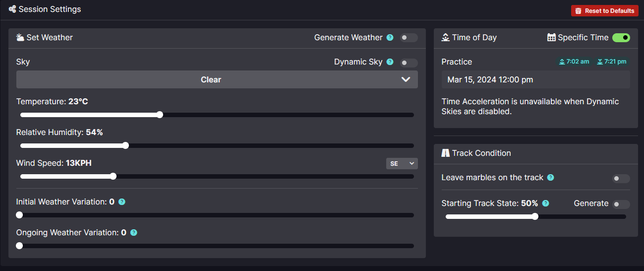
Task: Open the Sky dropdown showing Clear
Action: (217, 79)
